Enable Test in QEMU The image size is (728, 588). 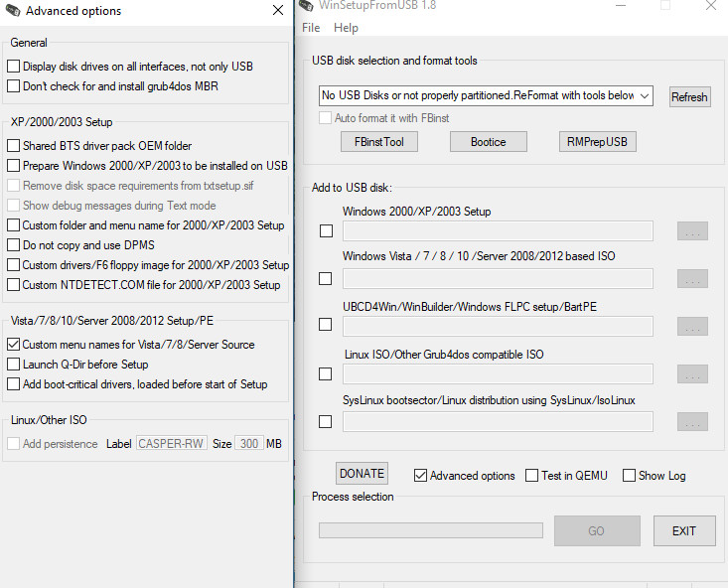click(x=531, y=476)
